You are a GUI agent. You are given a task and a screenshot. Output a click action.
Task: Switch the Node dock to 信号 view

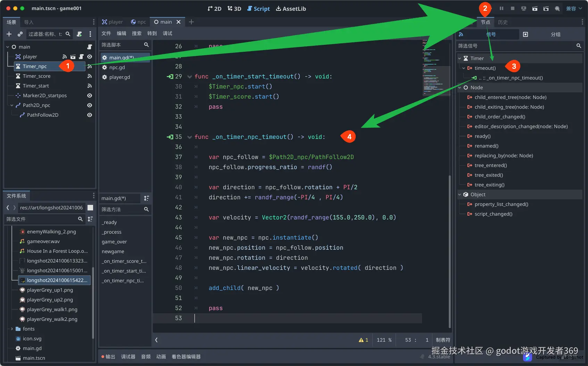(x=488, y=34)
